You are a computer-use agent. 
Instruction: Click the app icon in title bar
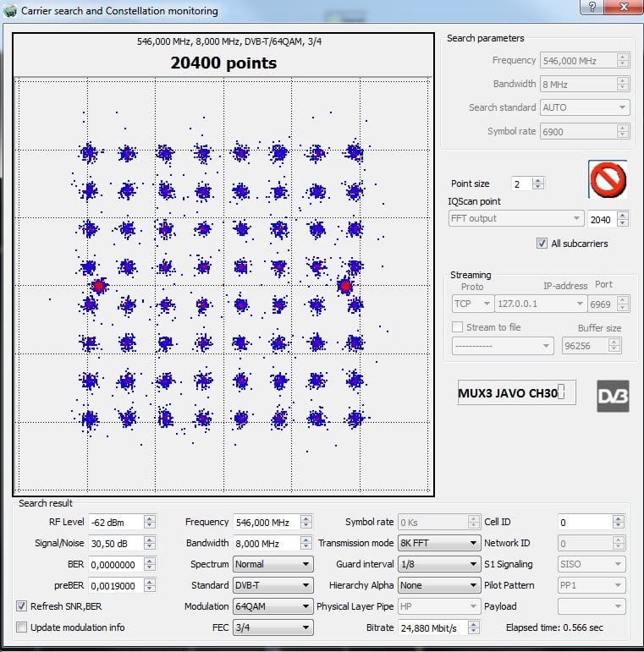[9, 11]
